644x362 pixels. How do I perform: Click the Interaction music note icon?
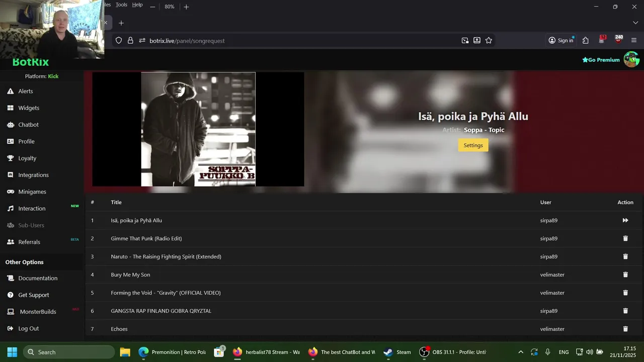(10, 208)
